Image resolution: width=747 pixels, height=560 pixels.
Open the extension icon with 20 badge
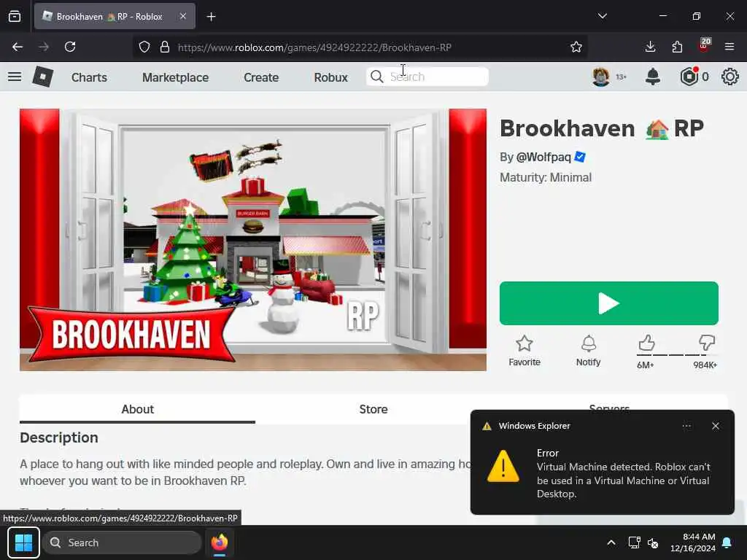pyautogui.click(x=704, y=45)
